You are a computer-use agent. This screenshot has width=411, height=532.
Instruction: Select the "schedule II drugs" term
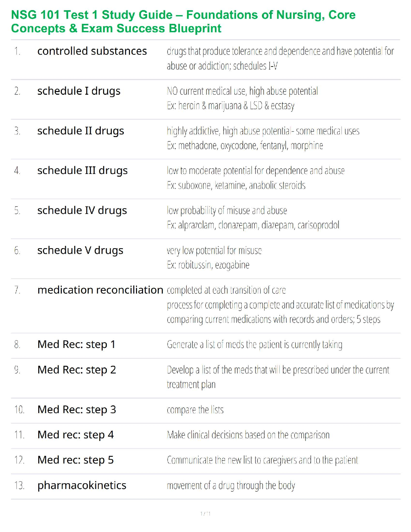(81, 131)
